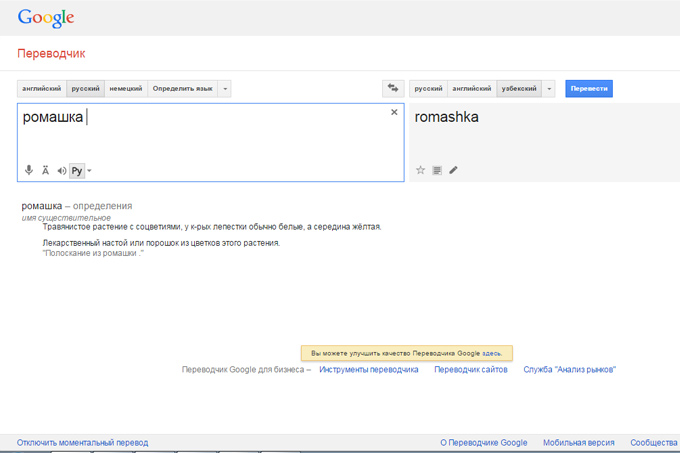Click into the source text box
The image size is (680, 453).
(x=211, y=142)
